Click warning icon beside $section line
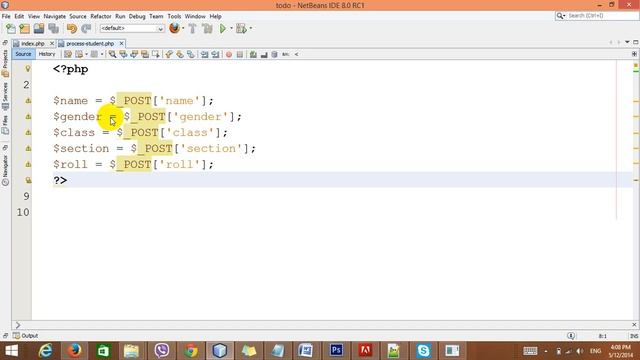The height and width of the screenshot is (360, 640). [28, 148]
